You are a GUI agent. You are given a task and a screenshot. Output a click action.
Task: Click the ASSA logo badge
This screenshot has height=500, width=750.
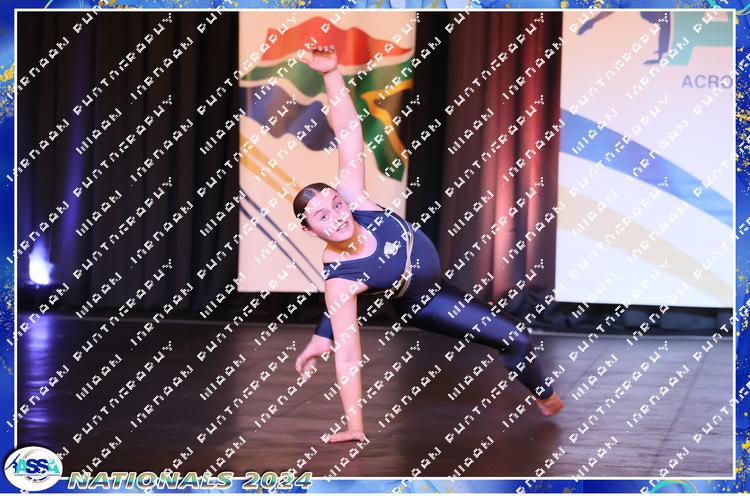tap(33, 468)
